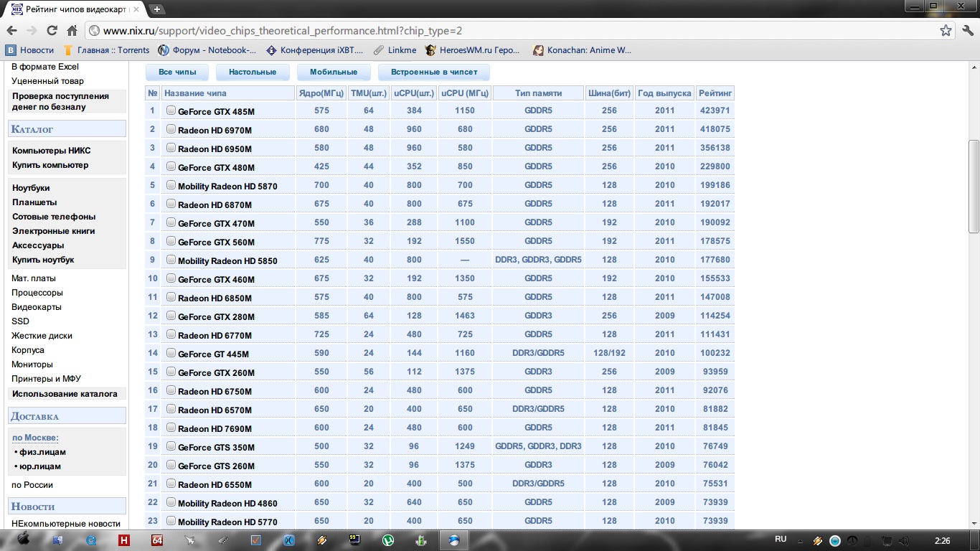Check the GeForce GTX 485M checkbox
980x551 pixels.
tap(171, 110)
